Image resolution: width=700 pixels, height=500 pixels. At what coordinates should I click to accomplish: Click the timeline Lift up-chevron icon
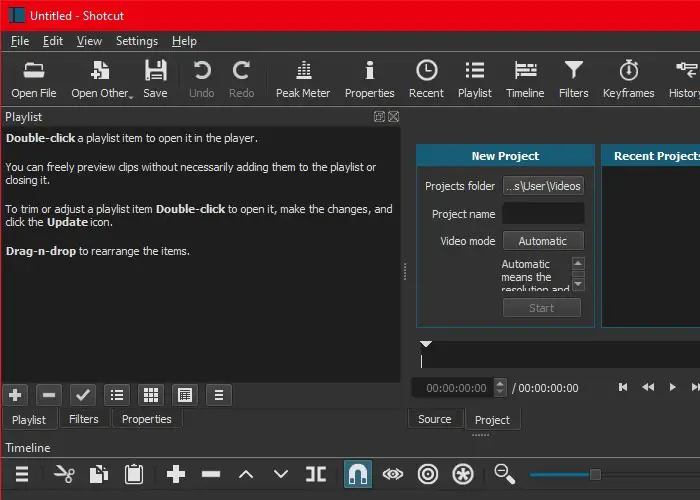click(246, 474)
